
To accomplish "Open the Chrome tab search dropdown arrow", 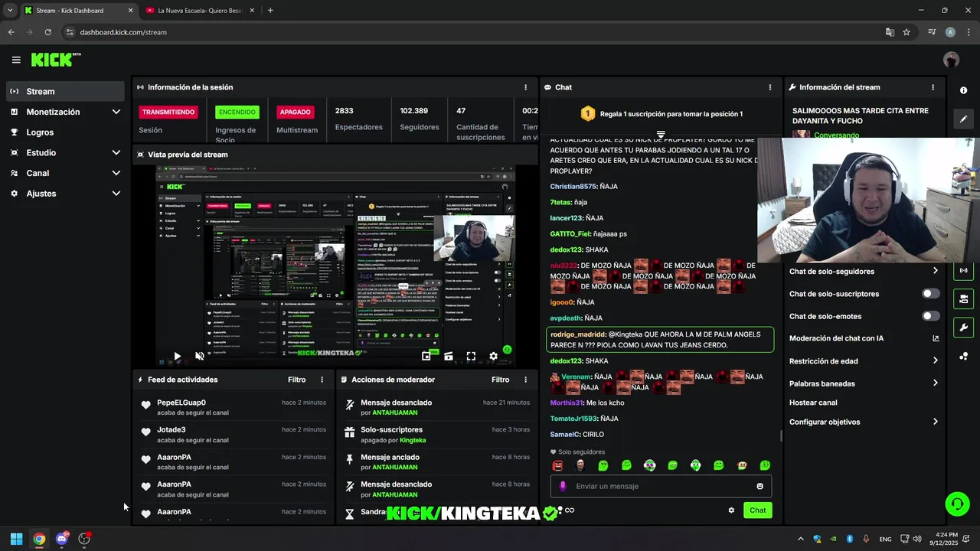I will 10,11.
